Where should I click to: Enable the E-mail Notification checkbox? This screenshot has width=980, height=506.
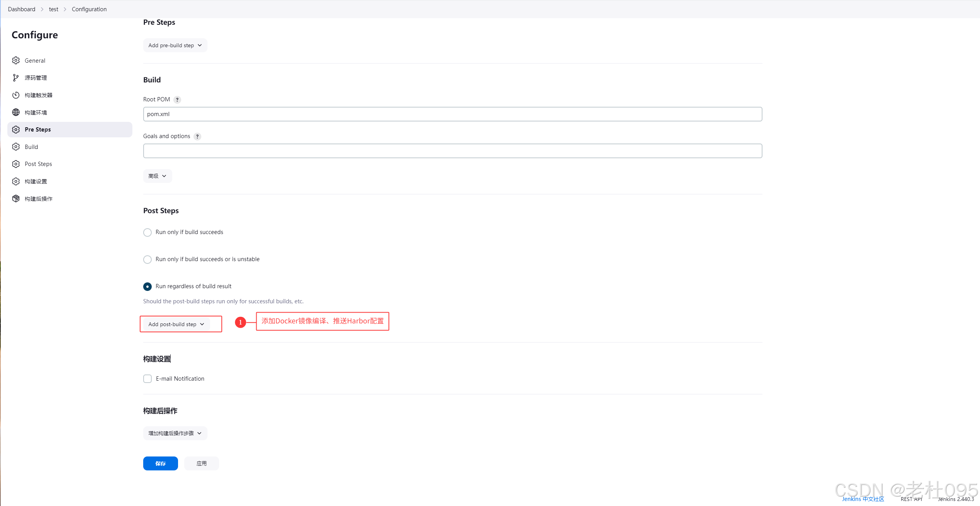click(x=147, y=379)
